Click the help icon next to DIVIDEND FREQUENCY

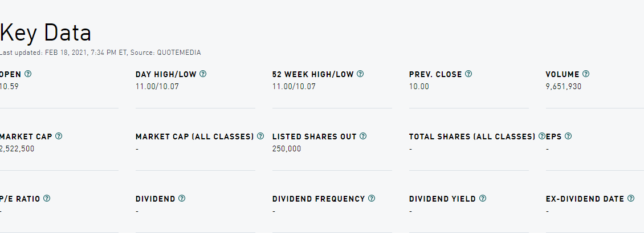click(372, 198)
